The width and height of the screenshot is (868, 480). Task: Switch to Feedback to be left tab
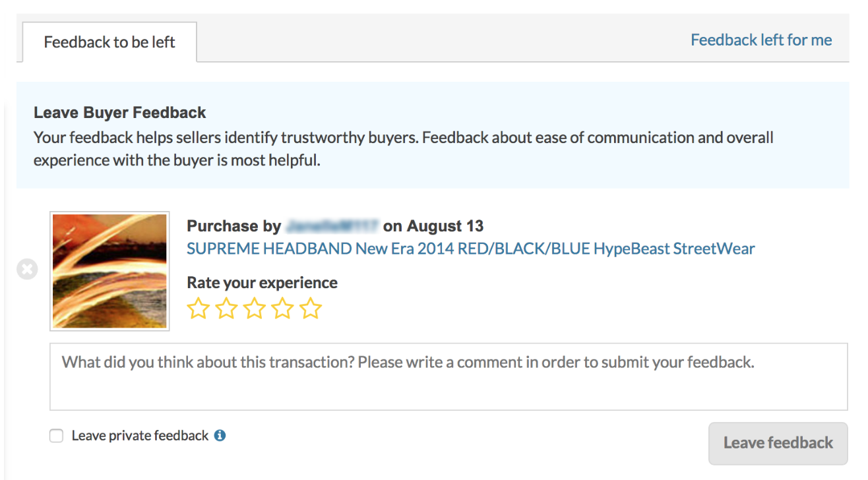pos(109,42)
